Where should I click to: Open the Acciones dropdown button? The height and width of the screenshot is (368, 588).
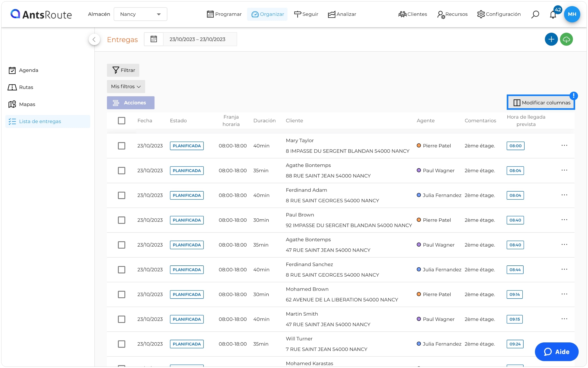(131, 103)
